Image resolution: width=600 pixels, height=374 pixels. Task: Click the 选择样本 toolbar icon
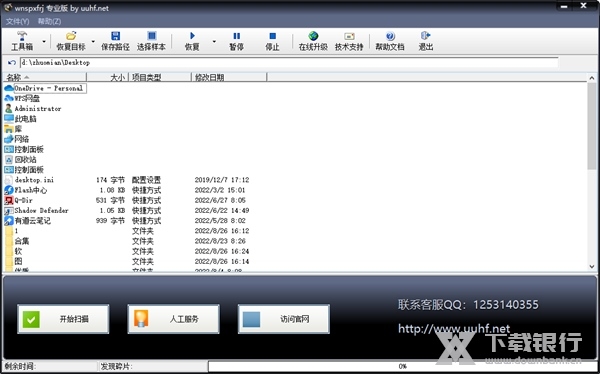152,36
